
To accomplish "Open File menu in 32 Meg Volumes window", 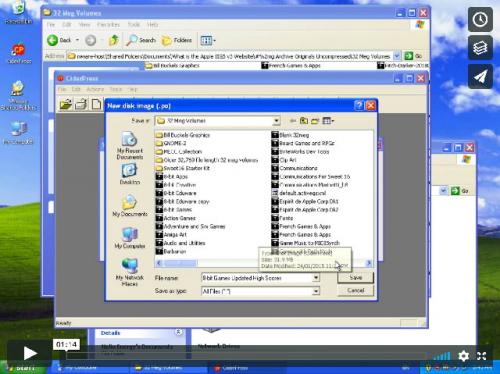I will point(51,25).
